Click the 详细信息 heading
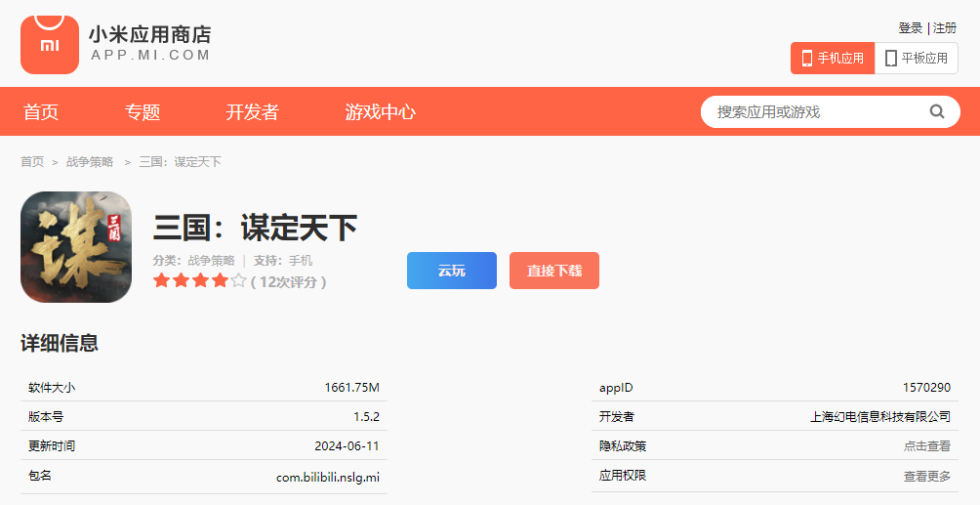This screenshot has width=980, height=505. tap(60, 343)
